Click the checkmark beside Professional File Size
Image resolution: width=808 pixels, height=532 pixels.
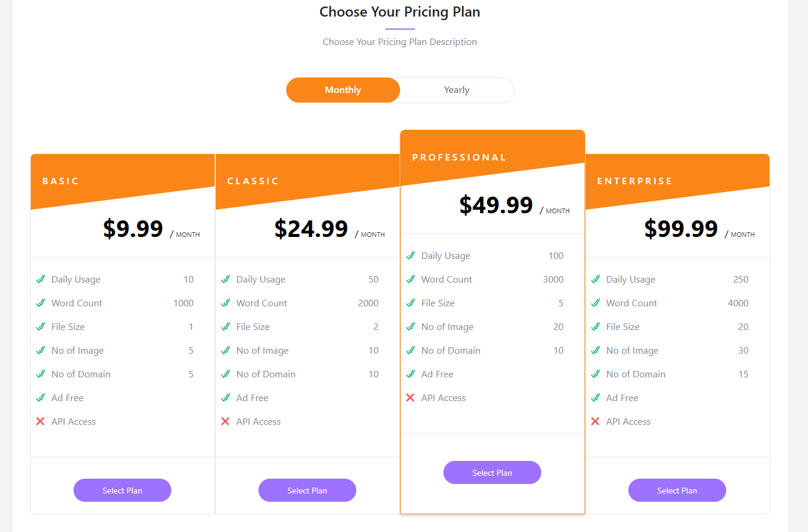coord(411,303)
